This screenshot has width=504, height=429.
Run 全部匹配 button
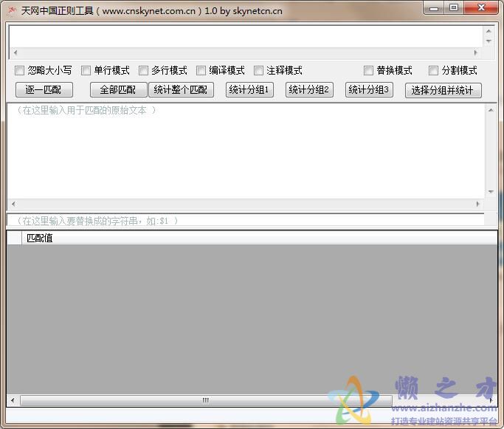coord(118,90)
